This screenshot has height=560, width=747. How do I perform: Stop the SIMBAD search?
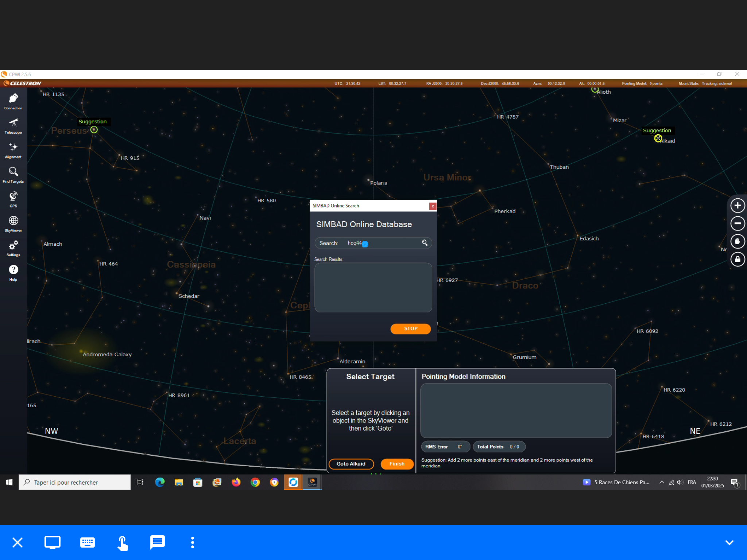click(410, 328)
